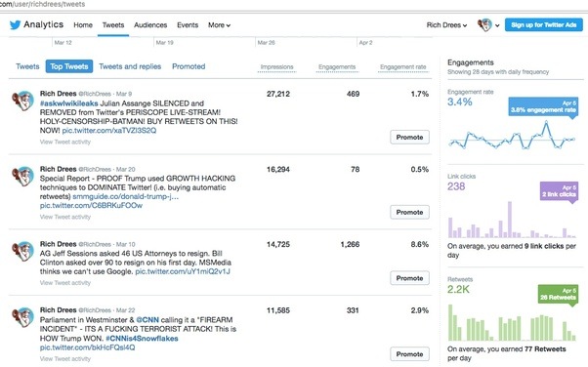This screenshot has height=367, width=588.
Task: Click the Mar 10 tweet date
Action: click(126, 244)
